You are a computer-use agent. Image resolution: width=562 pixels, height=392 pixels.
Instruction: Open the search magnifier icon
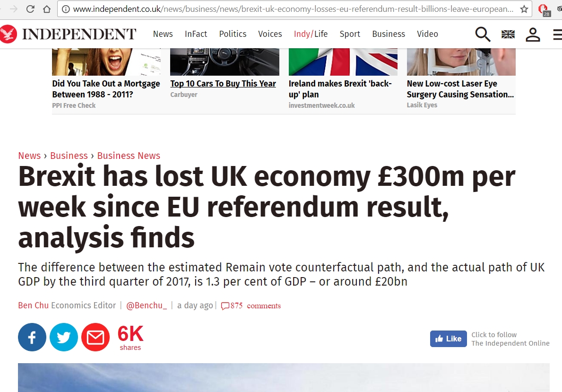click(483, 34)
